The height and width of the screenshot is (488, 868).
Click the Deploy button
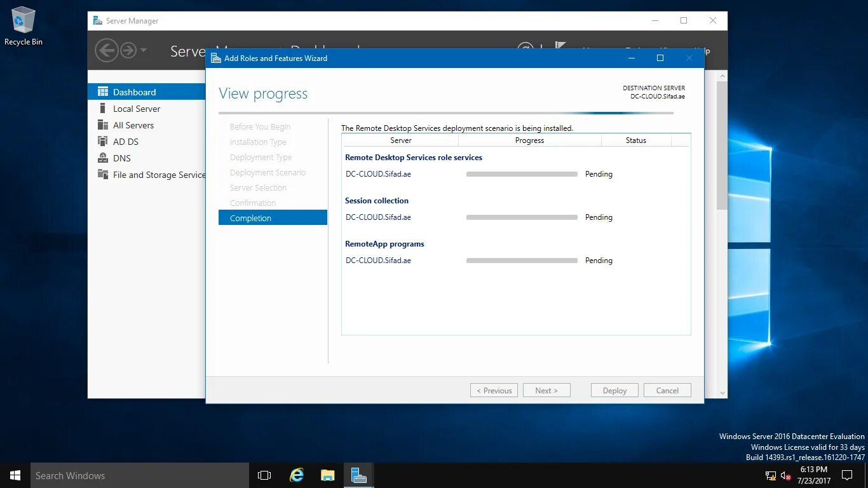[615, 391]
